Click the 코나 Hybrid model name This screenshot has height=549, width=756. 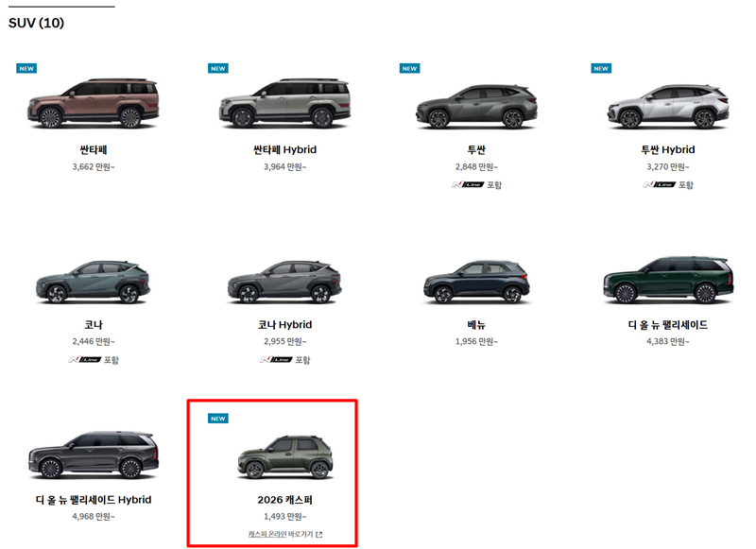[x=285, y=324]
